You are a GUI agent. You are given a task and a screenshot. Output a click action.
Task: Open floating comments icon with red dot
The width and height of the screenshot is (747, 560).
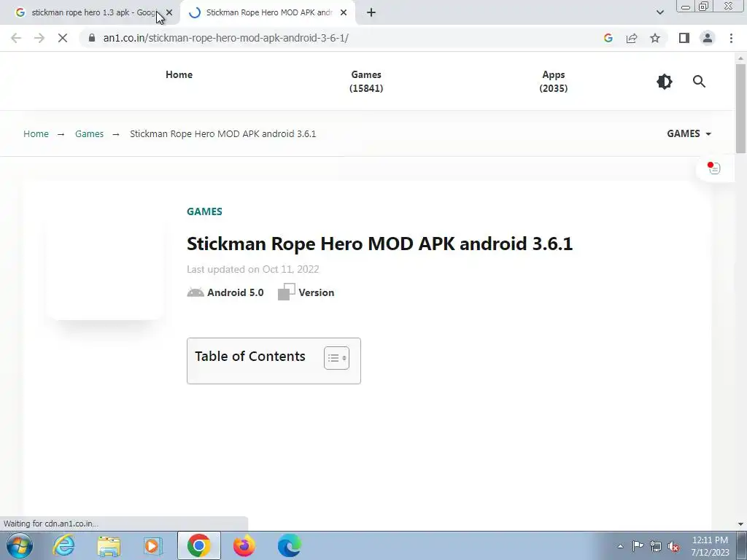[x=713, y=168]
